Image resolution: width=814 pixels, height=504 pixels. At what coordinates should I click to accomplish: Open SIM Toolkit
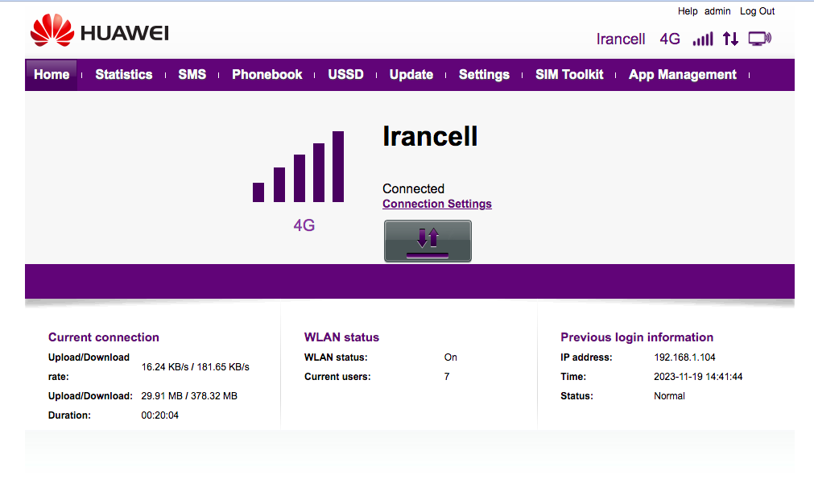tap(569, 75)
